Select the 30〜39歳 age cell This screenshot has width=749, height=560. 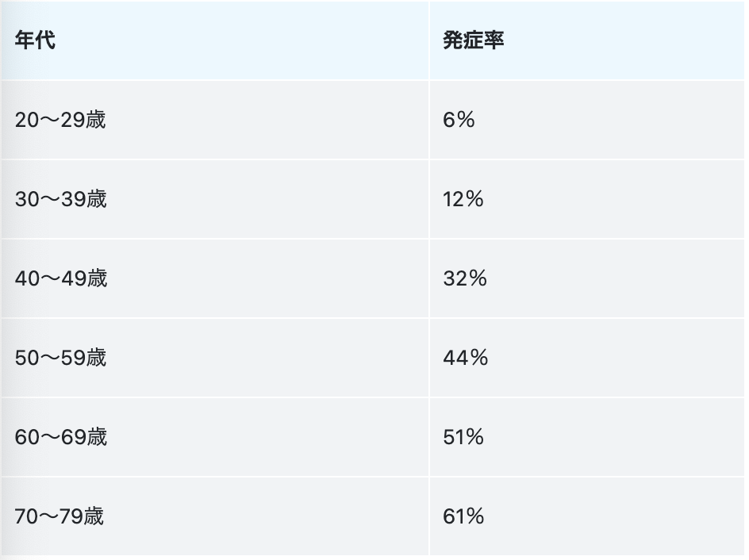(x=60, y=199)
